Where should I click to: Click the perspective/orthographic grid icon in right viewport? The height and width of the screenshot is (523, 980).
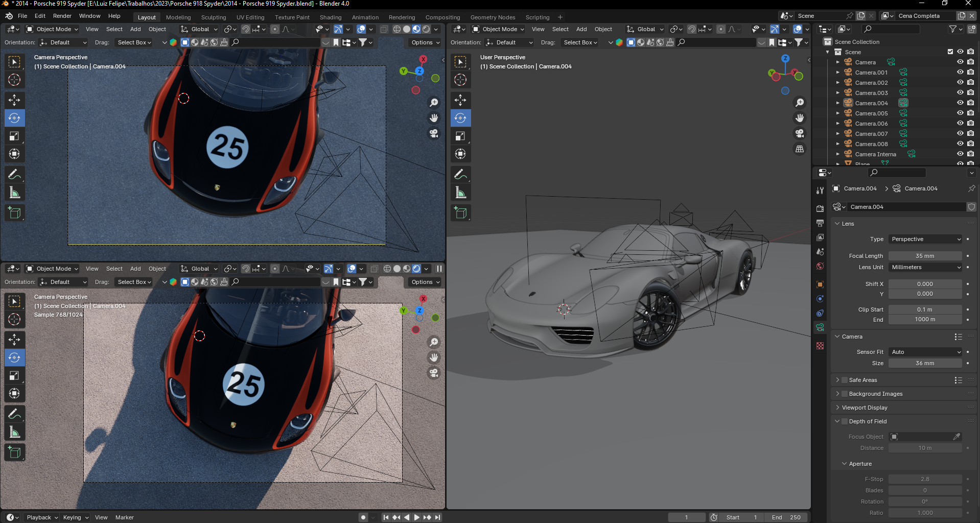(800, 149)
